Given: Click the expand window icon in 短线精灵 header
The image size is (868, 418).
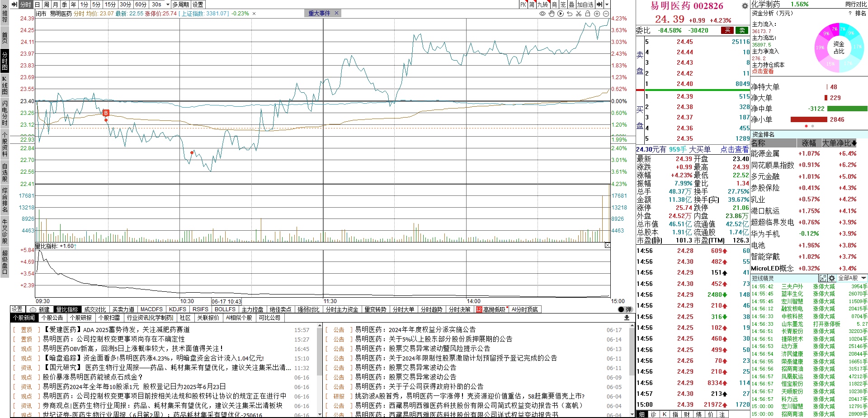Looking at the screenshot, I should click(823, 278).
